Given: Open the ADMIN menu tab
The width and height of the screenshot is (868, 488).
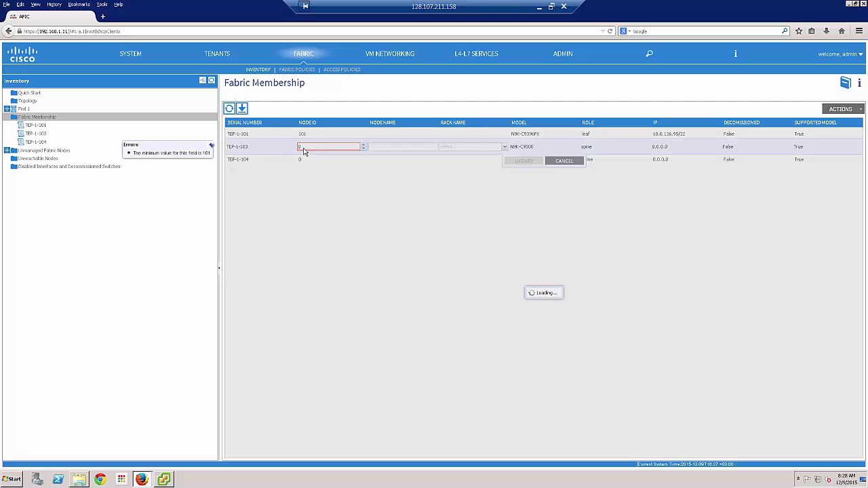Looking at the screenshot, I should [x=563, y=54].
